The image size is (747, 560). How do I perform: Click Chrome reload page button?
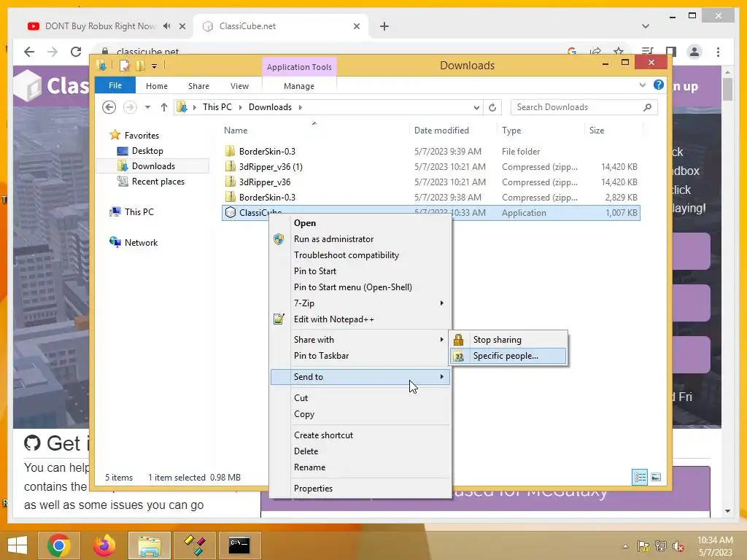pyautogui.click(x=76, y=52)
